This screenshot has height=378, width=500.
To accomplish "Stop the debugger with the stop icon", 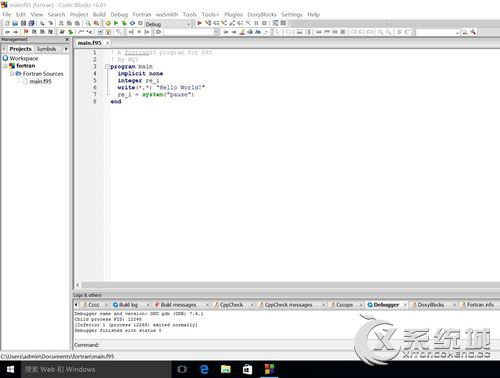I will (264, 23).
